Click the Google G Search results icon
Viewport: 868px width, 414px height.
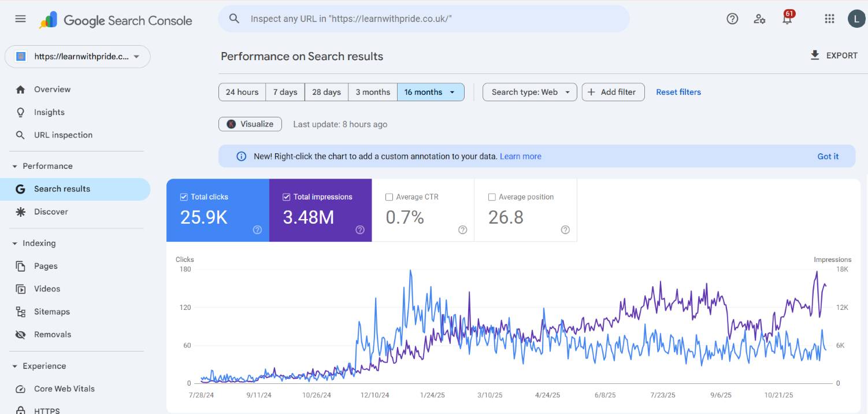20,189
